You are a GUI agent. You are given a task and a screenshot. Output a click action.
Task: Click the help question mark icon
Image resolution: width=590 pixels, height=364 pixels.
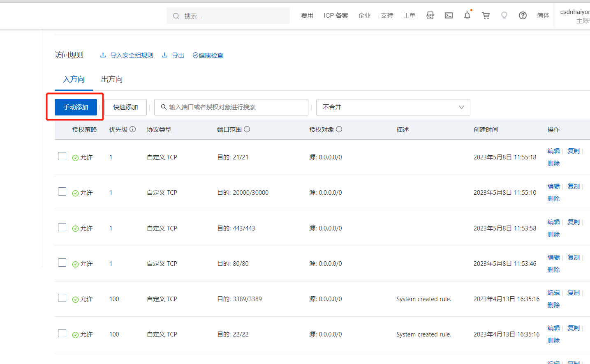pos(523,15)
